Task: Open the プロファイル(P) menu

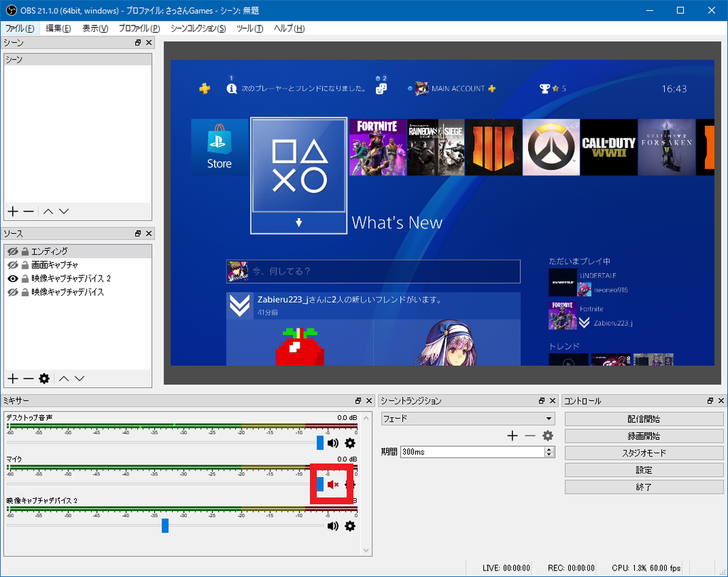Action: [x=139, y=28]
